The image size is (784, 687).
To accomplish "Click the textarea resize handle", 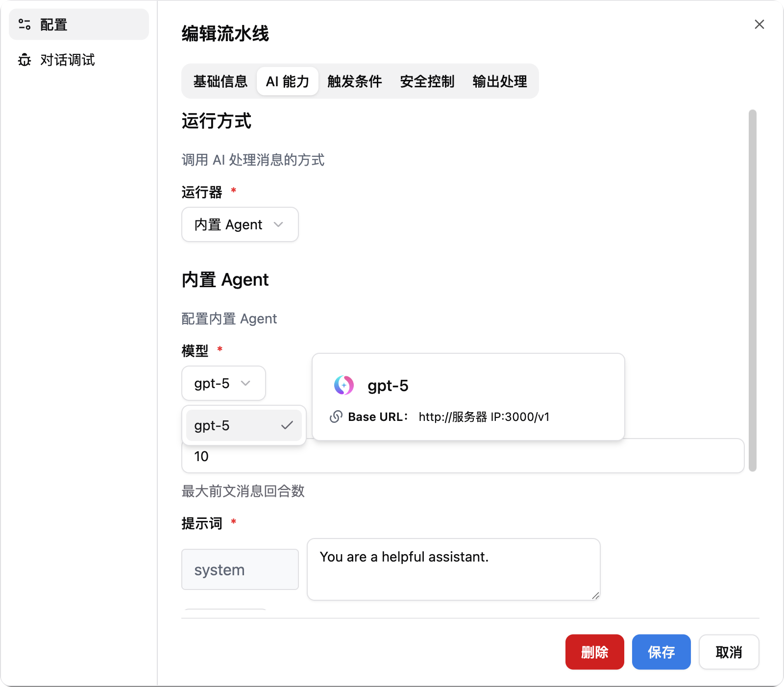I will coord(595,595).
